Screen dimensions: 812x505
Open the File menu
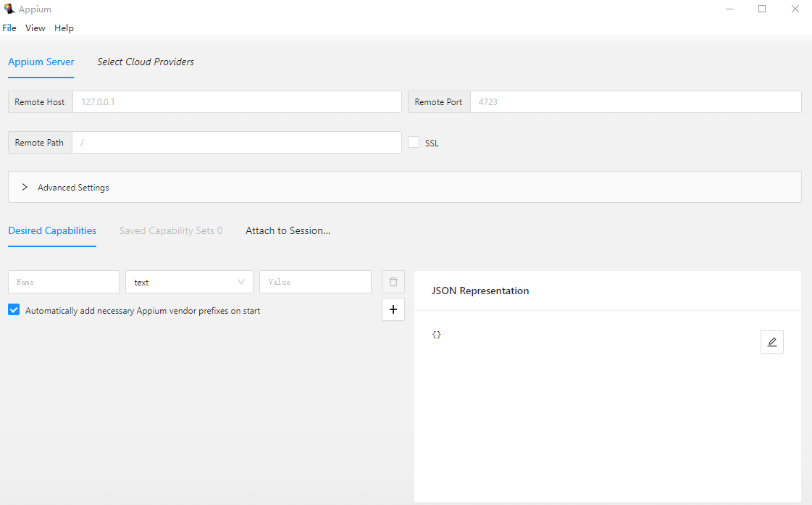click(x=9, y=28)
